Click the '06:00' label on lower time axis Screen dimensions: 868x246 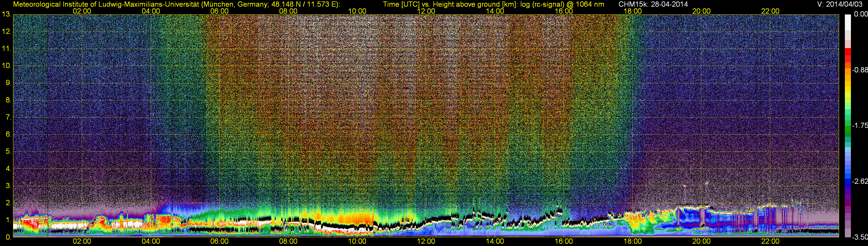click(x=219, y=241)
